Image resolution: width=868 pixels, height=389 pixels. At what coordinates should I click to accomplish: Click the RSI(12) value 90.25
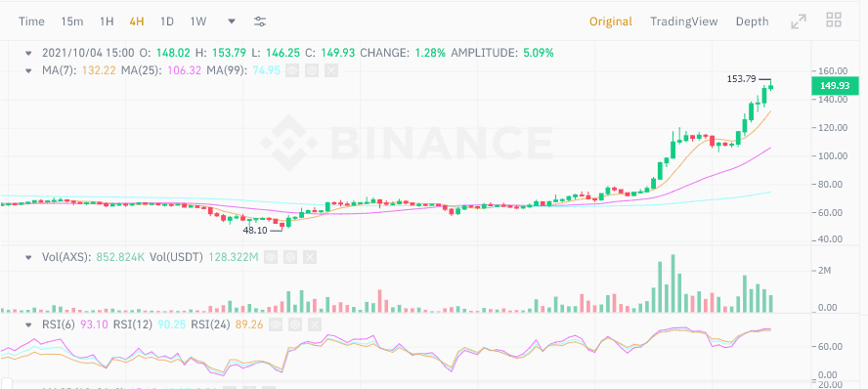click(x=173, y=325)
